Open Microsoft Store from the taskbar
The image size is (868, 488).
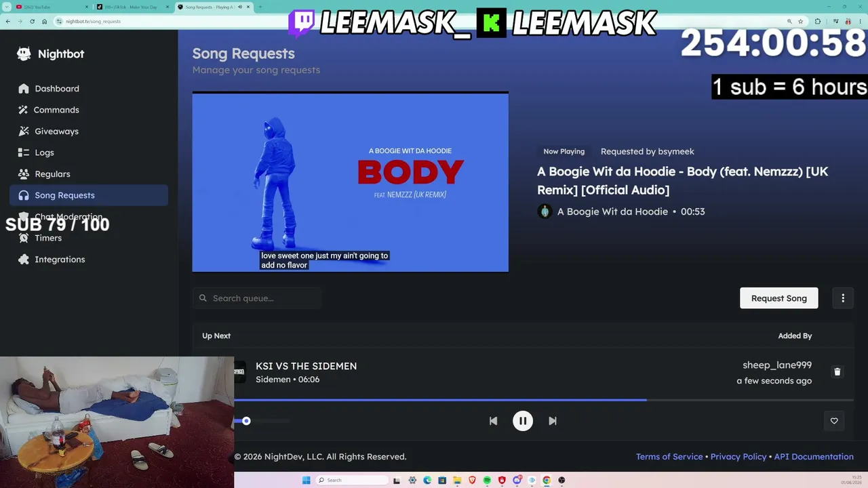coord(442,481)
